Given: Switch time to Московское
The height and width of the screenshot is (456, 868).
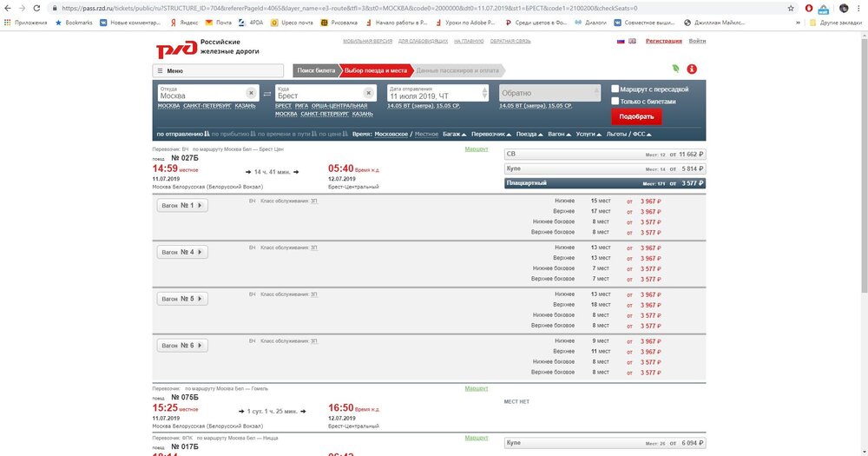Looking at the screenshot, I should click(391, 134).
